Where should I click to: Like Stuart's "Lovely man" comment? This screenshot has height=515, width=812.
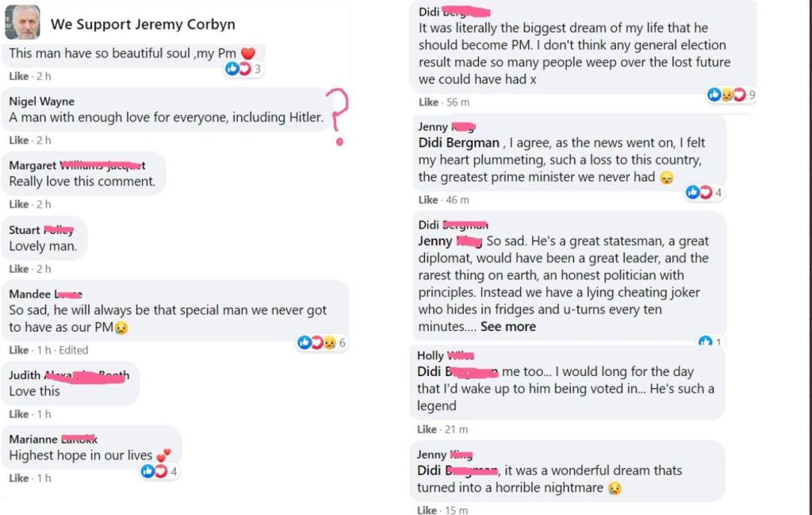pos(18,269)
